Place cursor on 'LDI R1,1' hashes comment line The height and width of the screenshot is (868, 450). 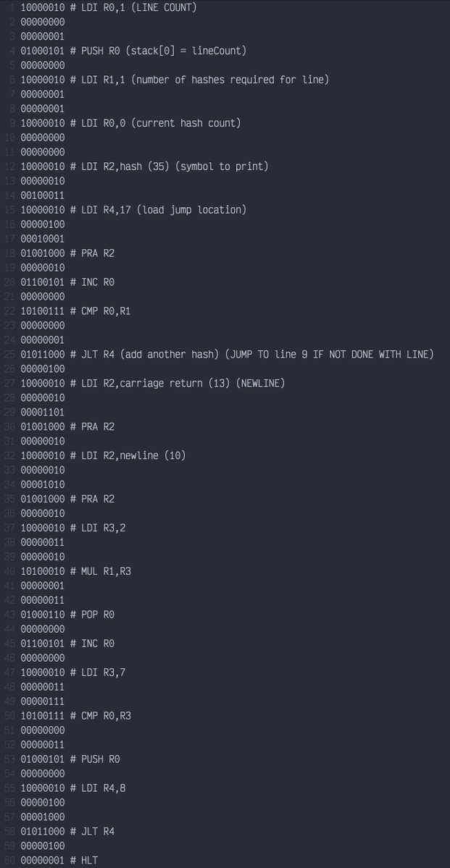(x=175, y=80)
